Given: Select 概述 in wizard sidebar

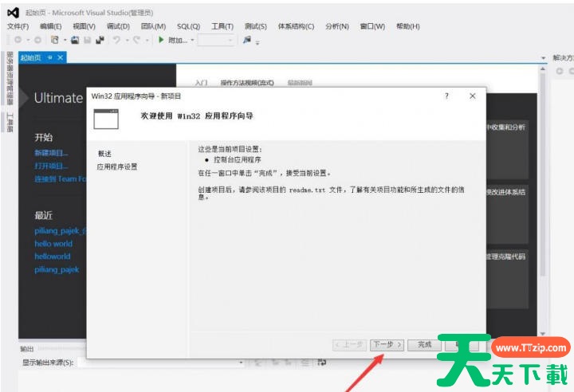Looking at the screenshot, I should pos(104,154).
